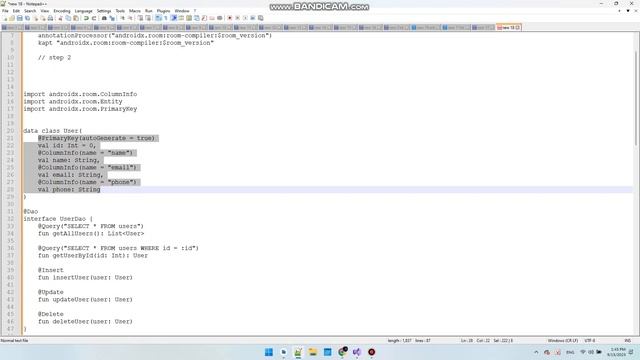Open the Function List panel icon

click(204, 18)
